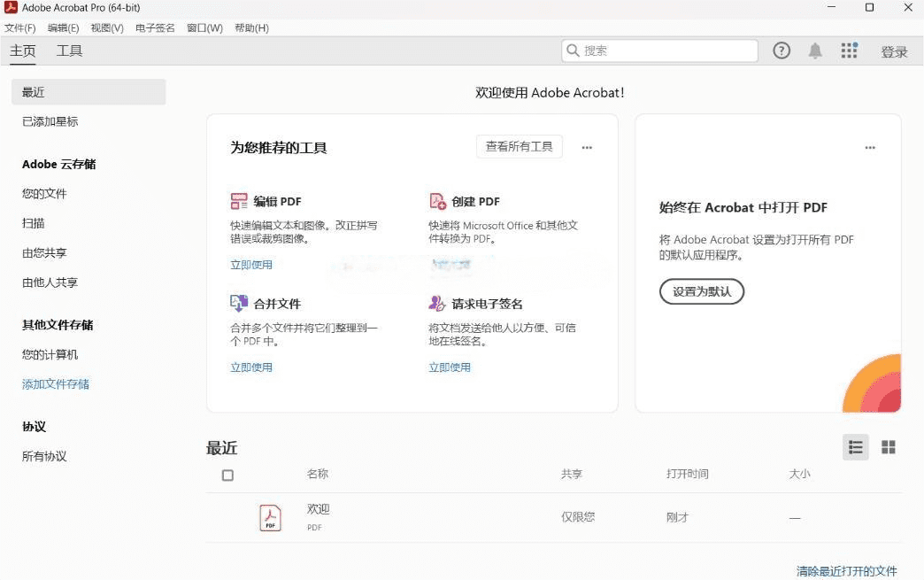Click the 仅限您 sharing cell
The height and width of the screenshot is (580, 924).
(578, 517)
